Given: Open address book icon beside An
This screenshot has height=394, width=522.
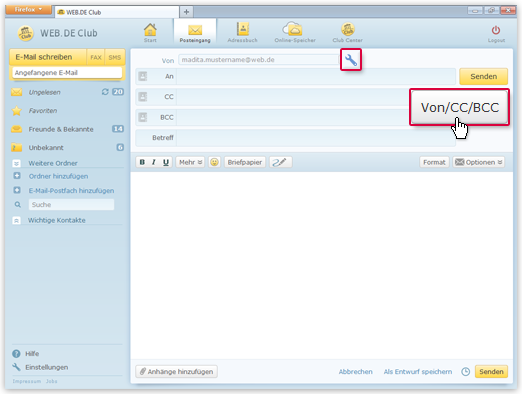Looking at the screenshot, I should click(143, 76).
